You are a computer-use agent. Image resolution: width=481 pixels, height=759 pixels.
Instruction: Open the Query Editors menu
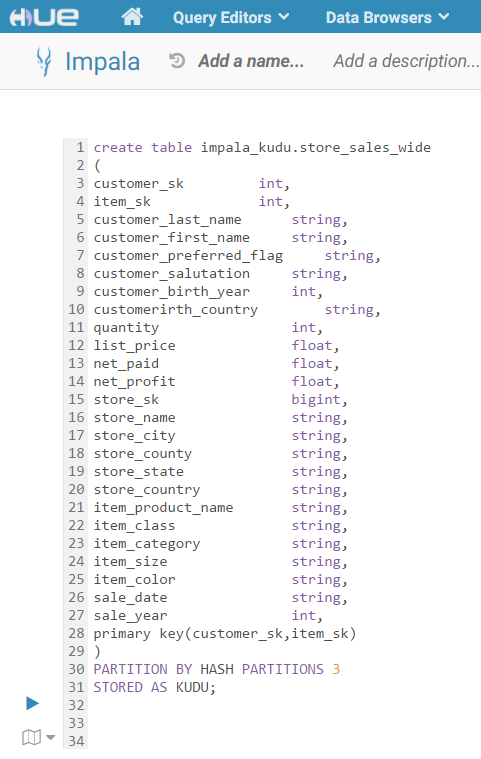[231, 17]
